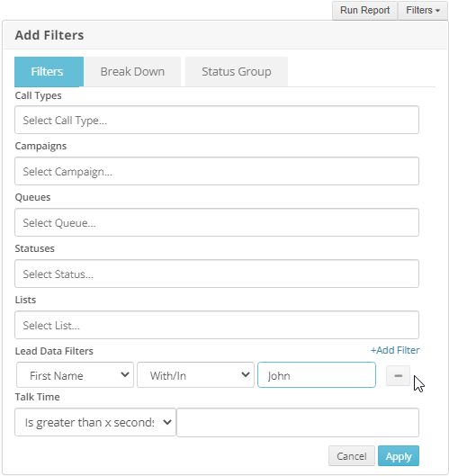Click the Run Report button

(x=364, y=10)
